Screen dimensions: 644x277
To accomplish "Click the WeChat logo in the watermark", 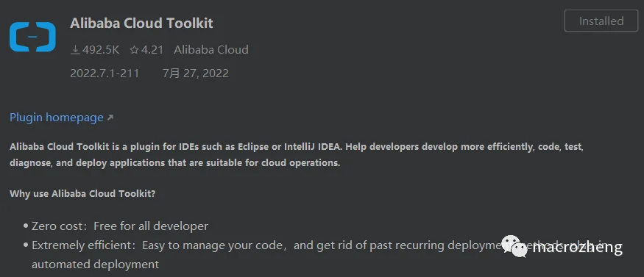I will 515,246.
